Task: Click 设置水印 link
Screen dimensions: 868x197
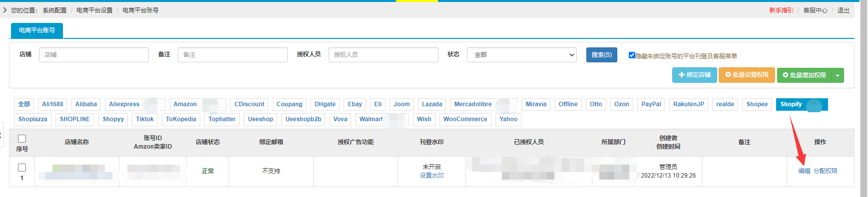Action: pos(432,176)
